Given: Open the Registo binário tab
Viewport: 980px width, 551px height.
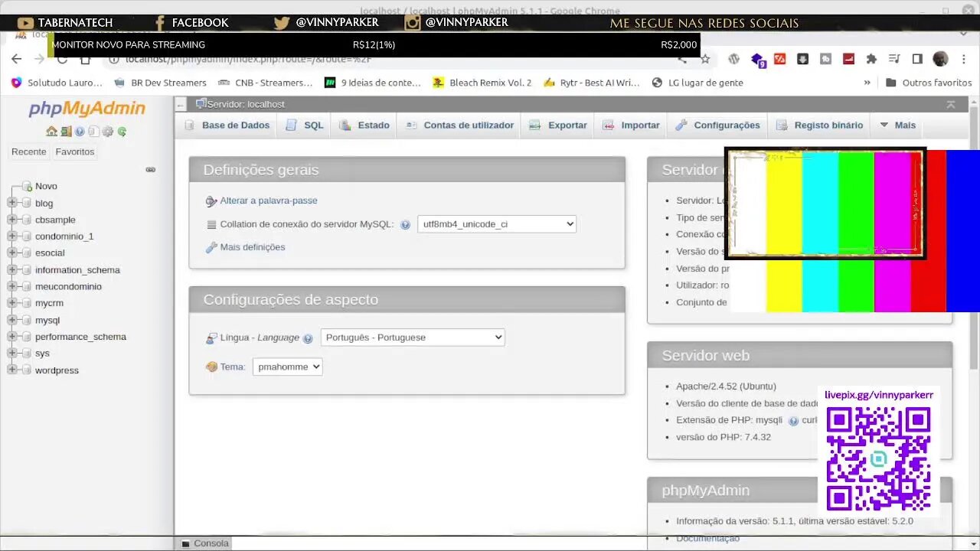Looking at the screenshot, I should (820, 126).
